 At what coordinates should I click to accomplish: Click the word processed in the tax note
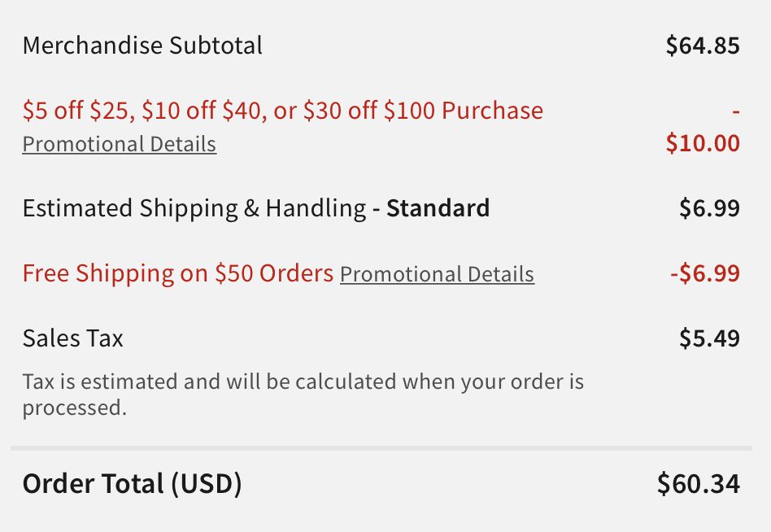point(75,408)
